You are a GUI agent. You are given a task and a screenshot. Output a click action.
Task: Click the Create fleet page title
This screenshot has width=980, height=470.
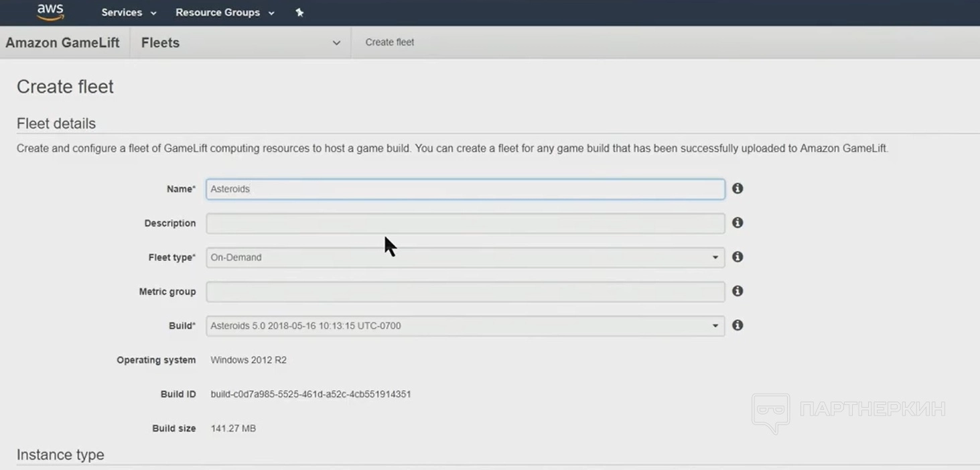click(x=65, y=86)
